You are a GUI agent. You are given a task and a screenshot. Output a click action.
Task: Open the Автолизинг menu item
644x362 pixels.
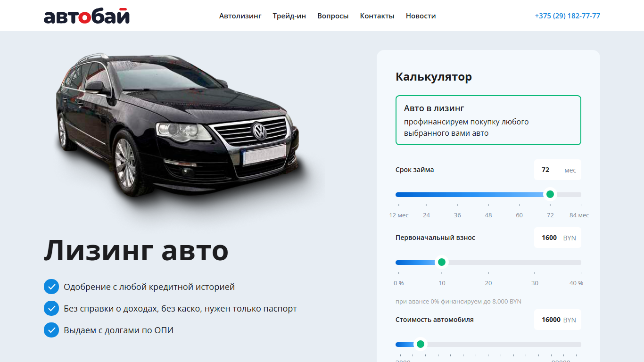point(240,16)
